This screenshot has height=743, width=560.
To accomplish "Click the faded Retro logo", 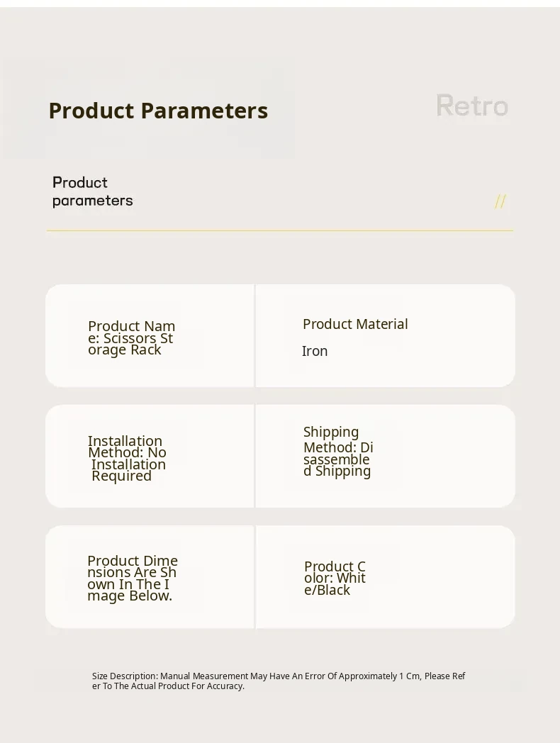I will [472, 106].
